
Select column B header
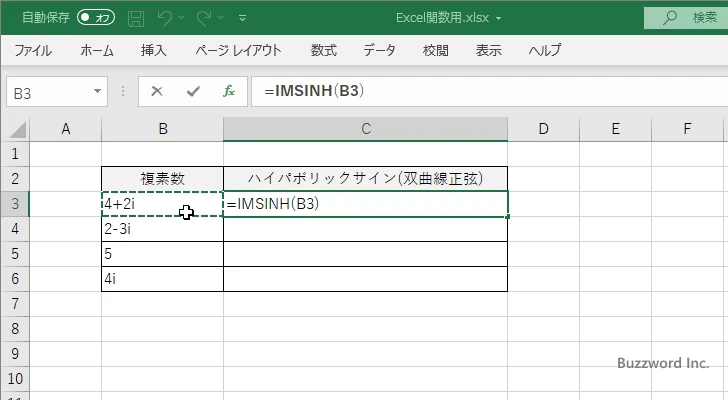click(x=162, y=129)
